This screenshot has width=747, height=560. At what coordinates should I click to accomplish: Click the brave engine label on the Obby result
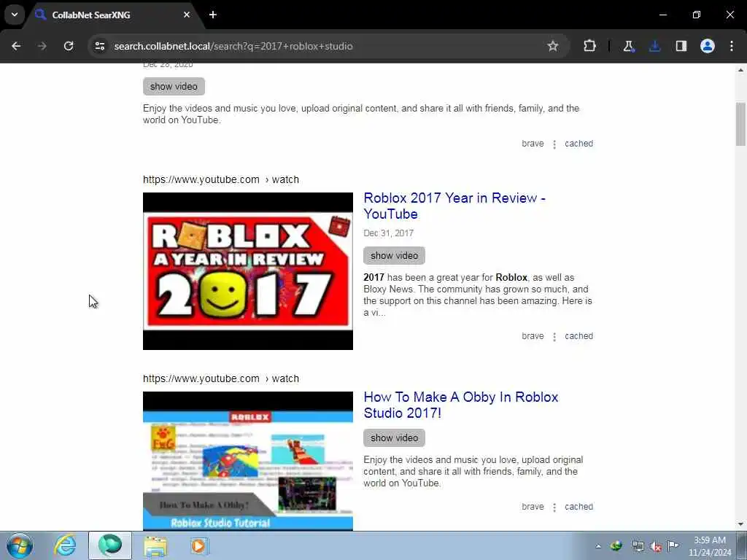pyautogui.click(x=533, y=507)
